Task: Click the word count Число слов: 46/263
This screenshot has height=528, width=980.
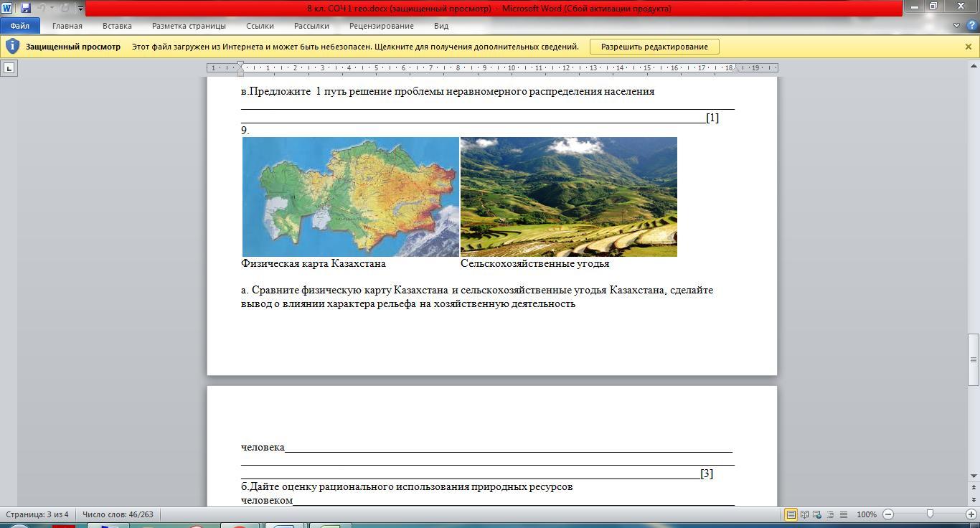Action: click(x=118, y=514)
